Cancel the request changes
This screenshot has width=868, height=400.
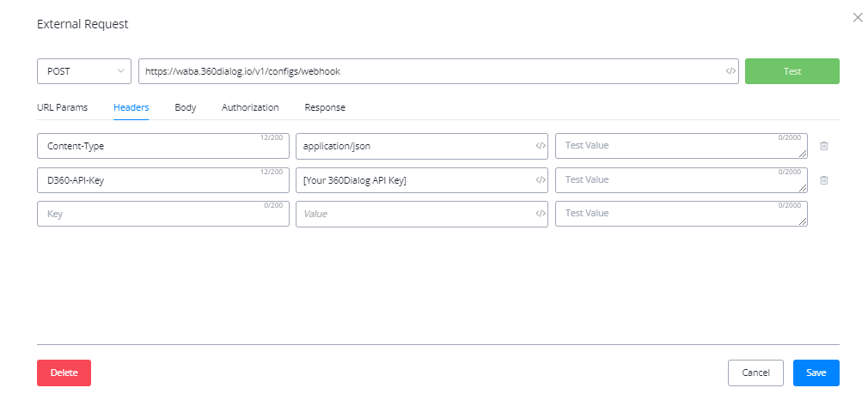[x=755, y=373]
